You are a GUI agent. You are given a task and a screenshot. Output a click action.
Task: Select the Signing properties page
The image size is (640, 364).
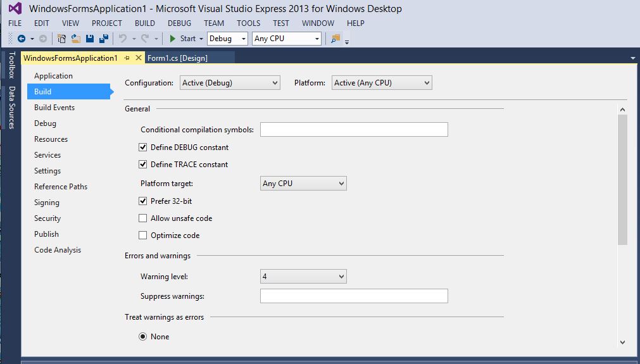pos(47,203)
